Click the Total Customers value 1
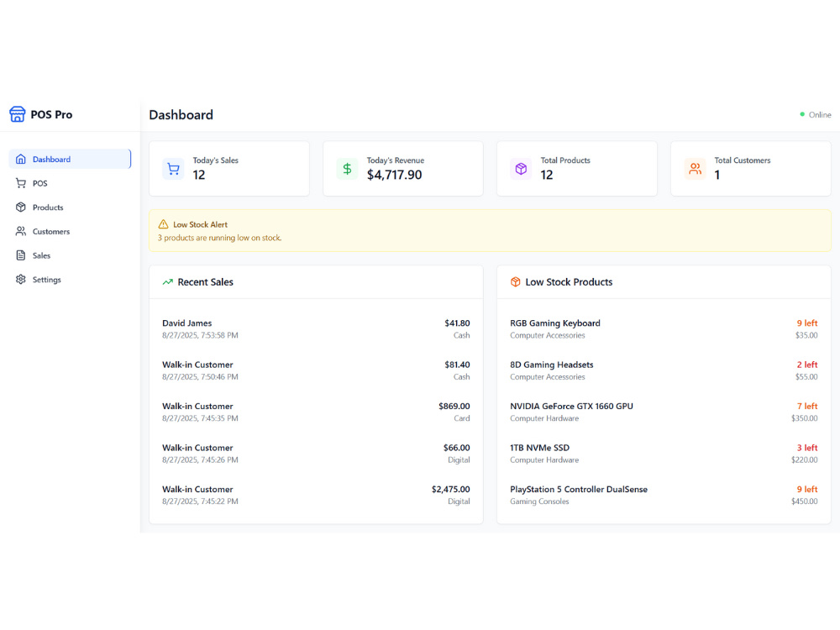The height and width of the screenshot is (630, 840). click(x=717, y=176)
